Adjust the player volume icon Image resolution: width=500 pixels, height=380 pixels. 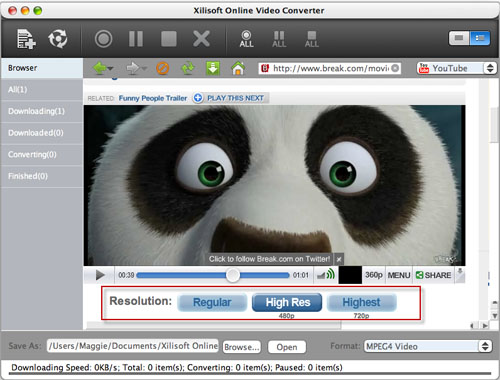point(326,275)
